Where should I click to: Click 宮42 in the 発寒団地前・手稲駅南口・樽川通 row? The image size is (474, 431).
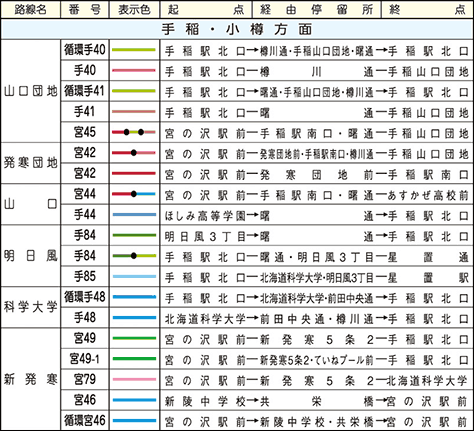[85, 153]
